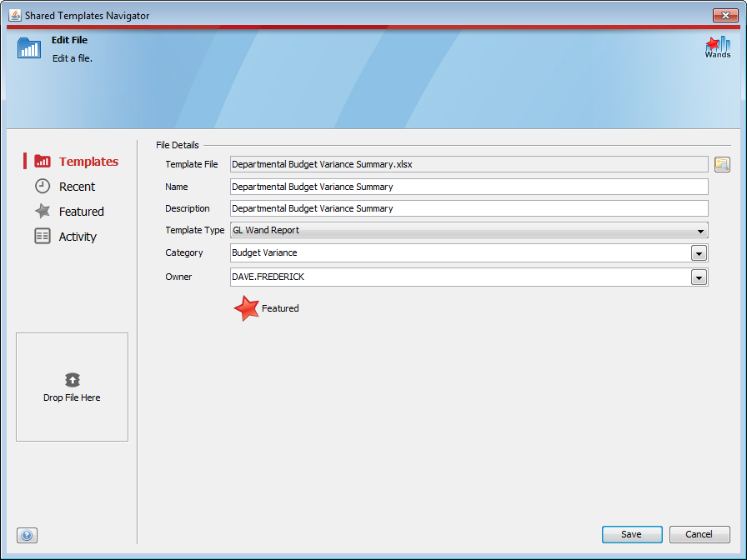Toggle the red Featured star
747x560 pixels.
(x=246, y=308)
